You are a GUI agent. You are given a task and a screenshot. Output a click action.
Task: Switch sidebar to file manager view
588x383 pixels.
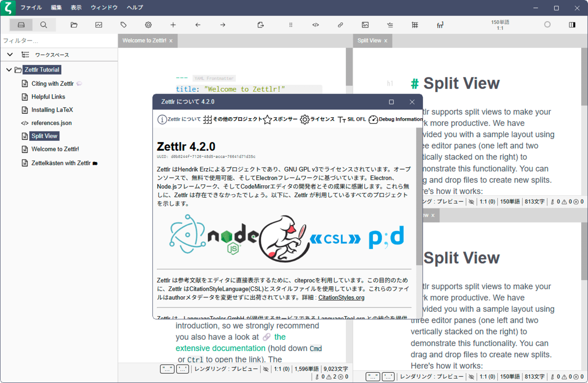coord(21,25)
